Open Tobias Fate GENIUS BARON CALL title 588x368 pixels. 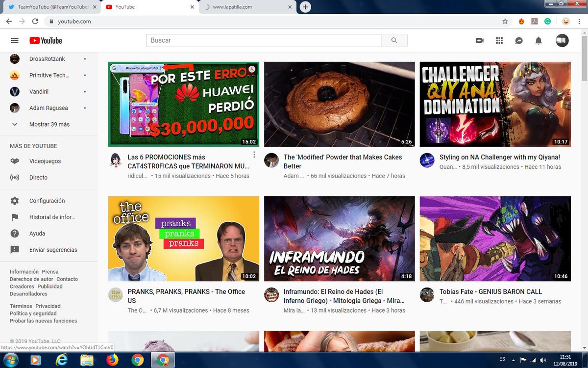(490, 291)
